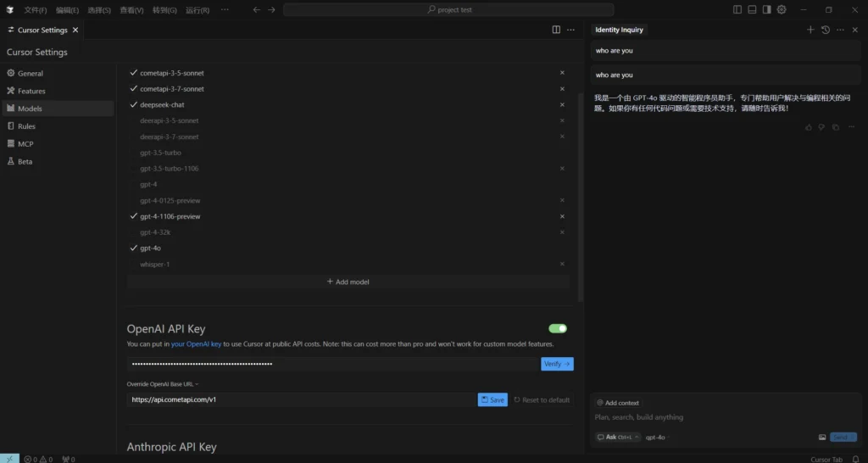Screen dimensions: 868x463
Task: Click the split editor layout icon
Action: pos(556,30)
